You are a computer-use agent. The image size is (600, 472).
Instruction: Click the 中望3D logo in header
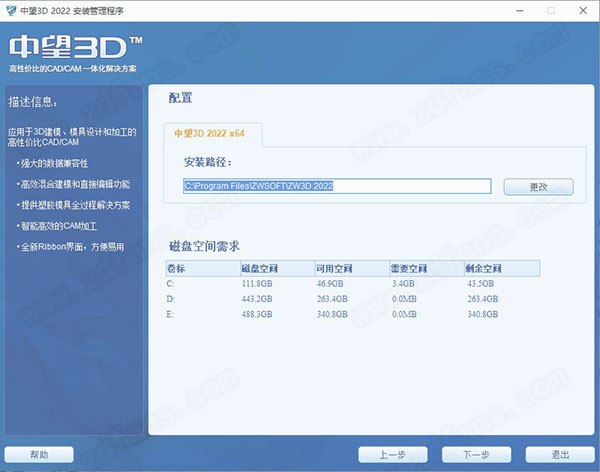tap(76, 47)
